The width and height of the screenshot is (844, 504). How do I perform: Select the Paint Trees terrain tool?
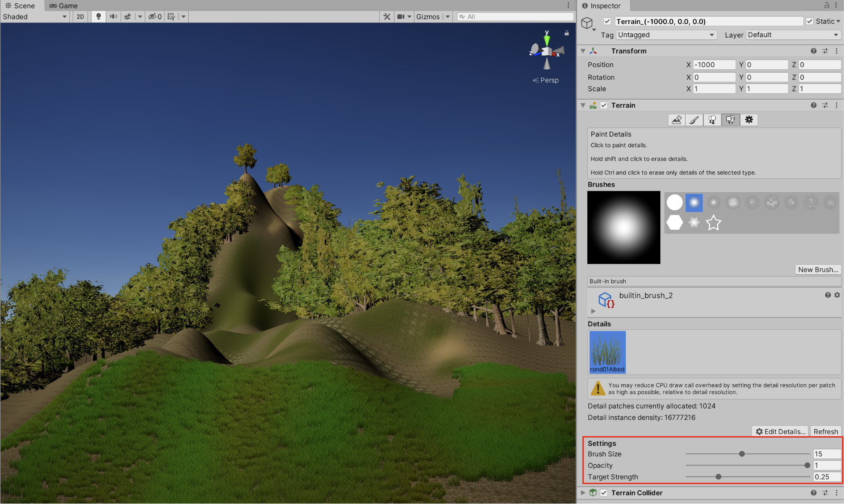click(x=712, y=120)
